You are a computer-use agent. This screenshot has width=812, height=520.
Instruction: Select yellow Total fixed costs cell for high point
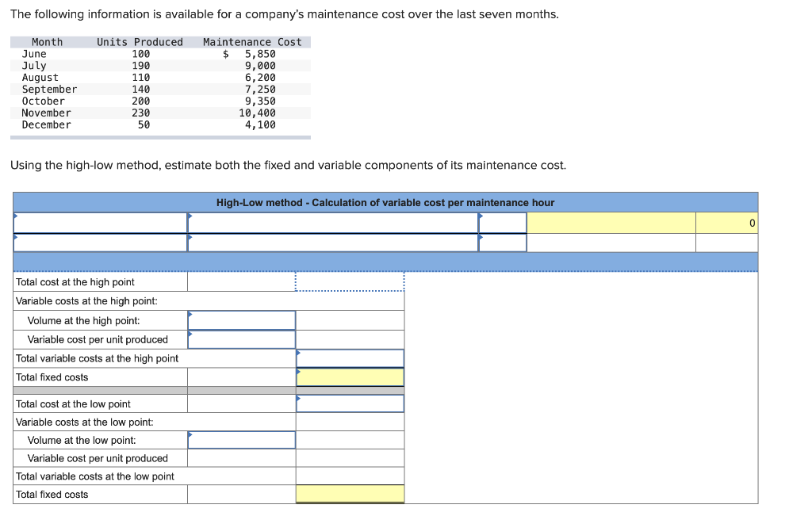coord(350,377)
